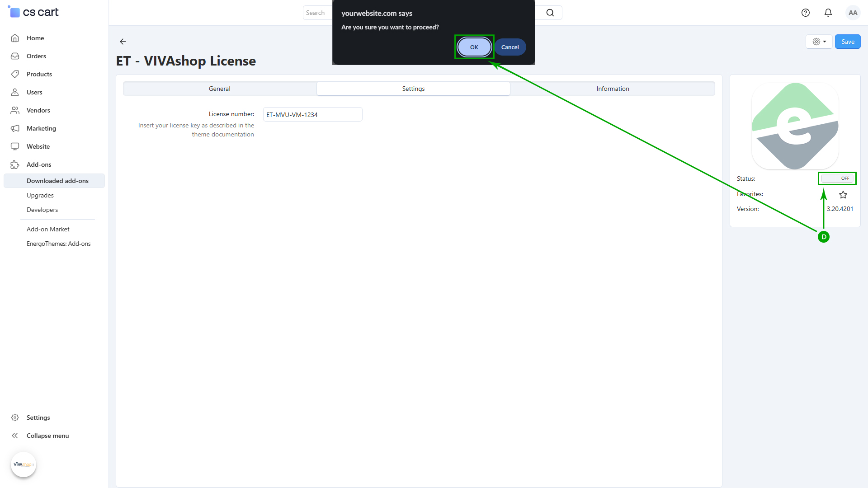Open Orders from the sidebar
This screenshot has height=488, width=868.
36,56
